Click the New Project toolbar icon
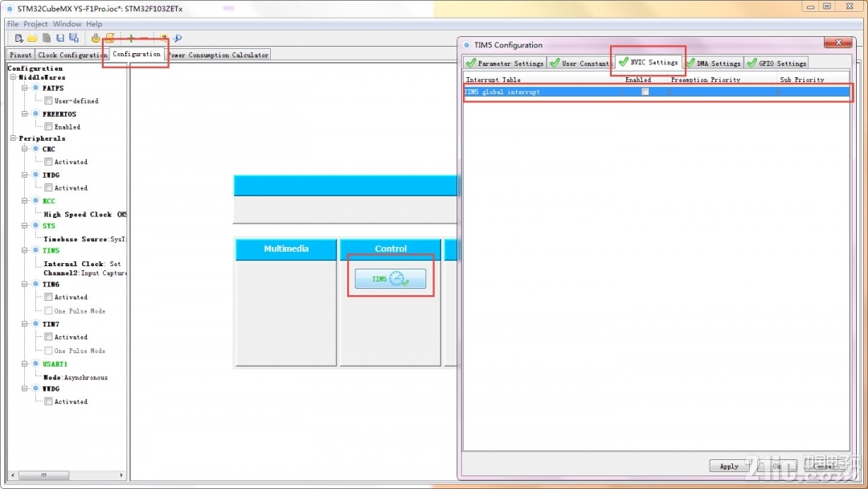The height and width of the screenshot is (489, 868). coord(18,39)
